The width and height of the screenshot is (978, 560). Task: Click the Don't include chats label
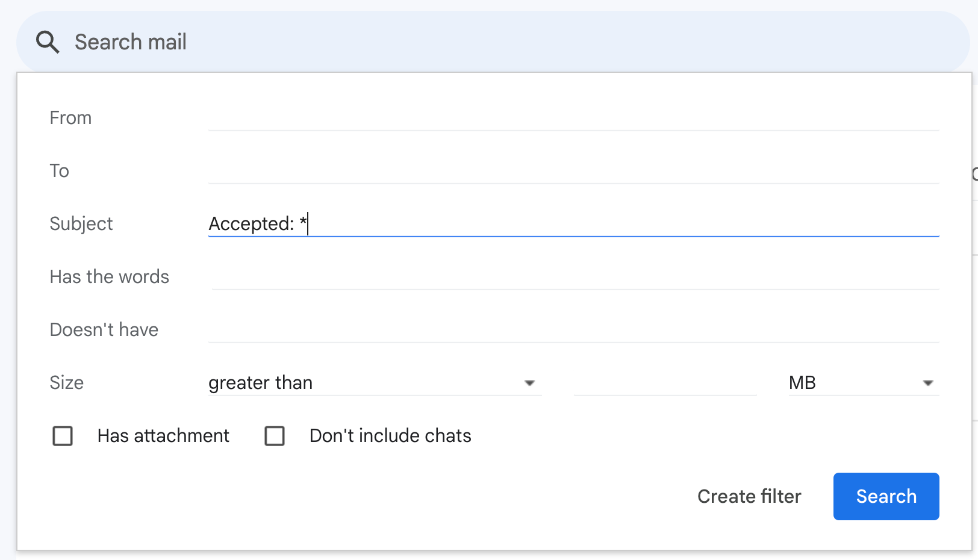(390, 436)
